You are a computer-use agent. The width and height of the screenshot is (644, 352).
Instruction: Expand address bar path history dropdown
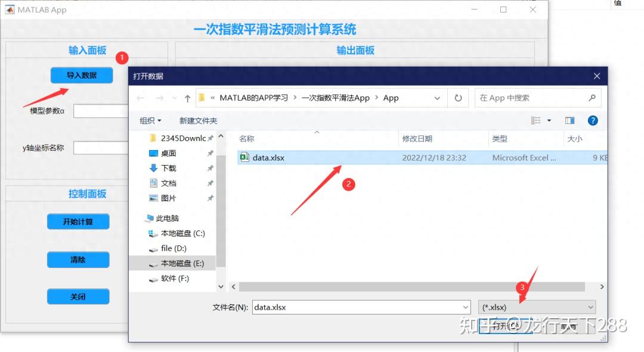tap(437, 98)
